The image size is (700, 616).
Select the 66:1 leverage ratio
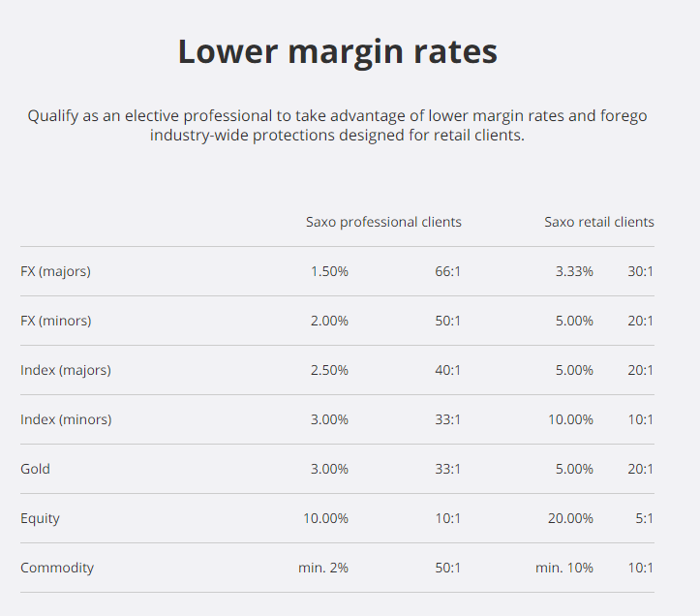coord(447,271)
